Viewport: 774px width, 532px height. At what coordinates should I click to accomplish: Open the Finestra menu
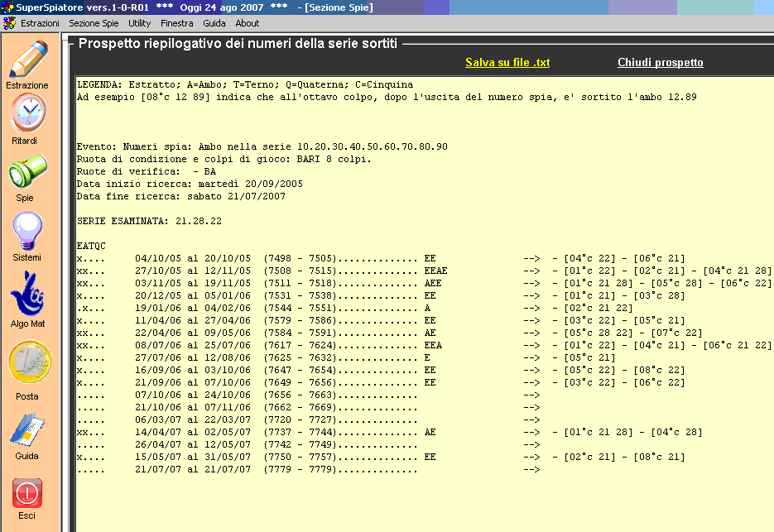point(176,23)
